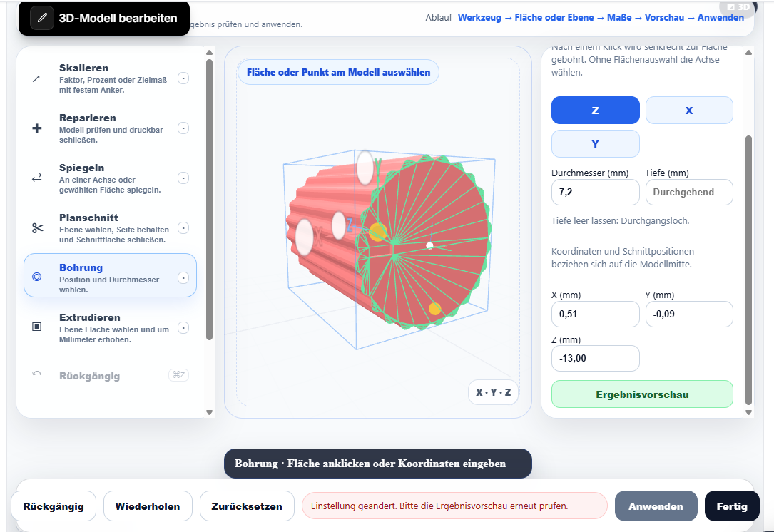Open the Skalieren tool
Viewport: 774px width, 532px height.
pyautogui.click(x=110, y=78)
